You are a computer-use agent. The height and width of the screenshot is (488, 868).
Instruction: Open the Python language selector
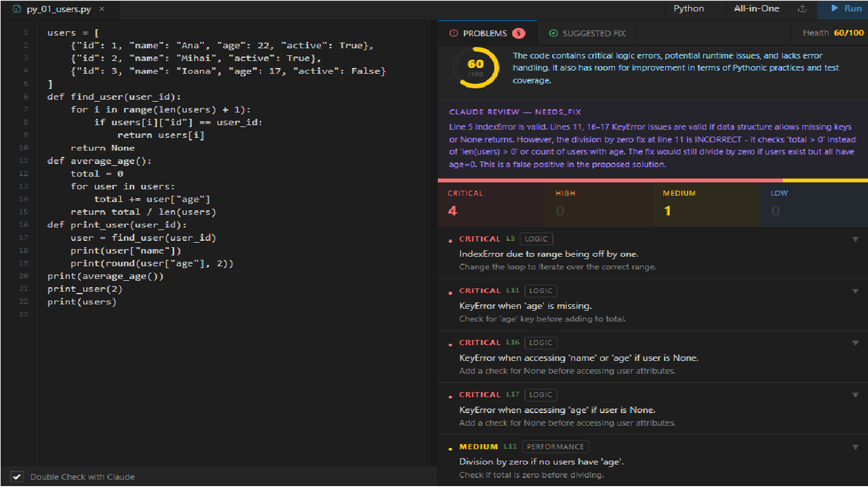689,9
